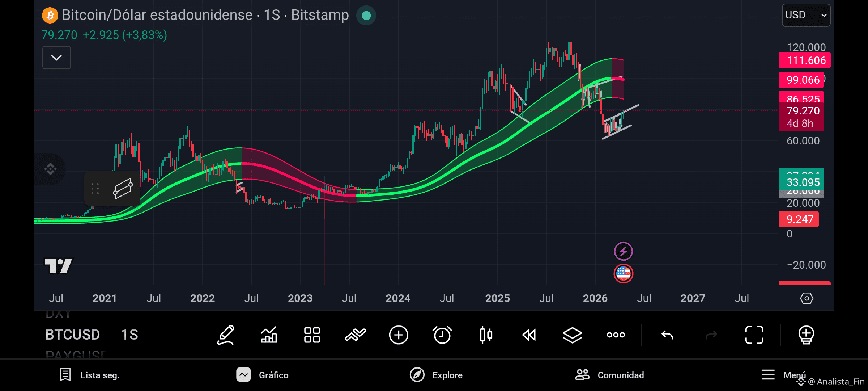Open the idea lightbulb plus icon
The width and height of the screenshot is (868, 391).
[x=806, y=335]
